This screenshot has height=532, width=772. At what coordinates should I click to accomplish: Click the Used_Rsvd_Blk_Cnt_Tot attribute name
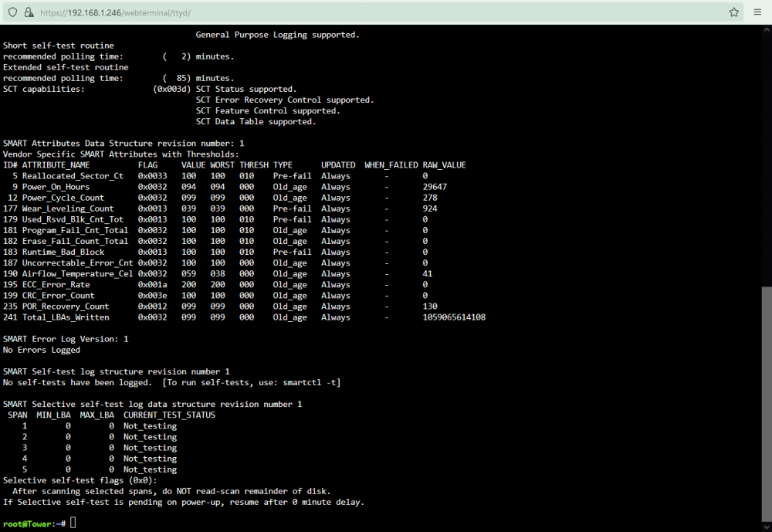(x=73, y=219)
